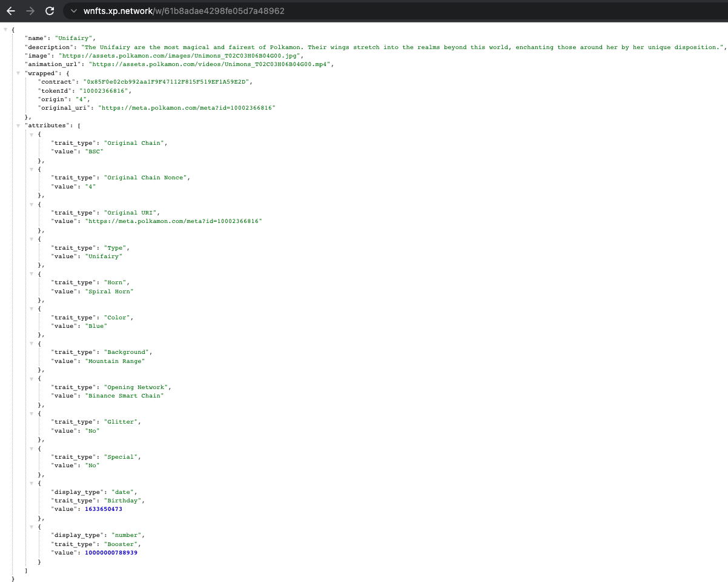Collapse the "attributes" array
This screenshot has height=583, width=728.
(x=19, y=125)
